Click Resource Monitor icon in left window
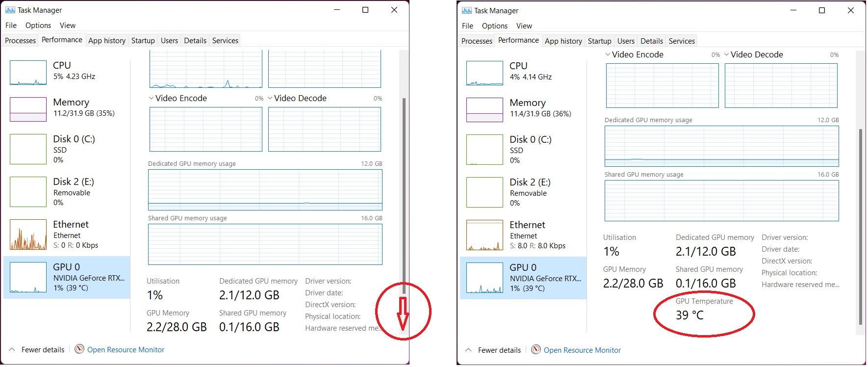This screenshot has width=868, height=367. (x=79, y=349)
